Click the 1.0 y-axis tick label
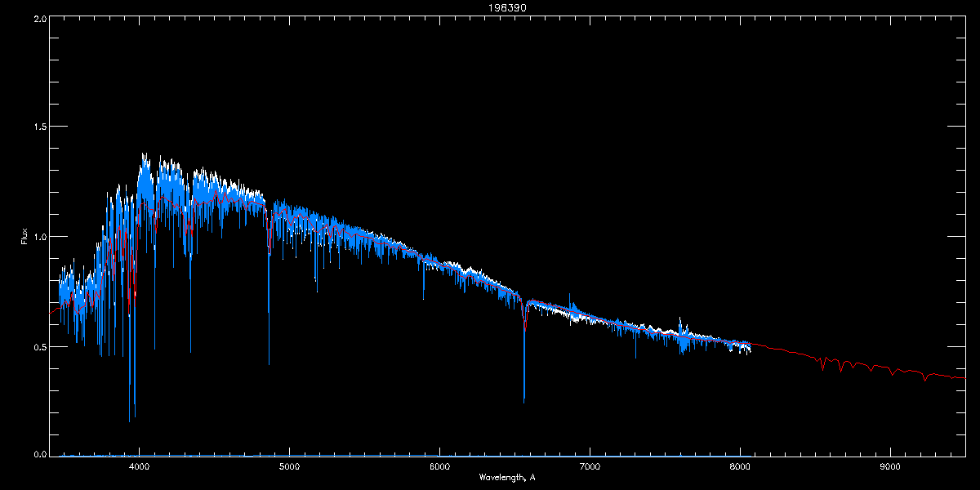The height and width of the screenshot is (490, 980). click(39, 237)
